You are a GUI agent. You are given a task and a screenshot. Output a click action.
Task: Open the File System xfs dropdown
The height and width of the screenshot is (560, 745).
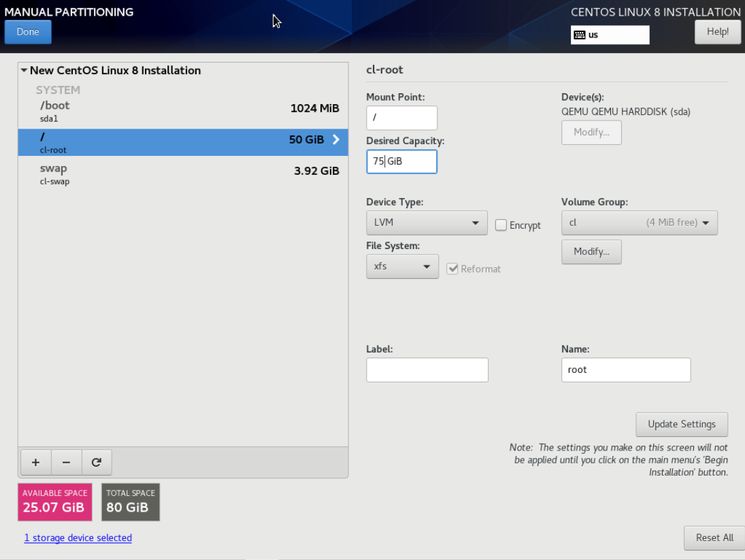(x=402, y=267)
